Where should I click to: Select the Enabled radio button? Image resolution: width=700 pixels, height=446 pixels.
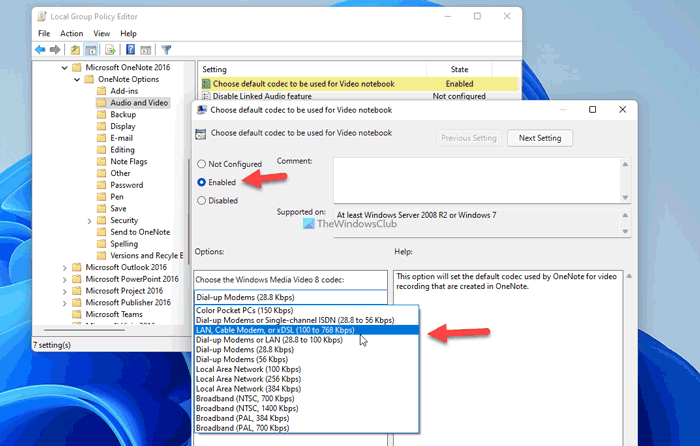click(202, 182)
